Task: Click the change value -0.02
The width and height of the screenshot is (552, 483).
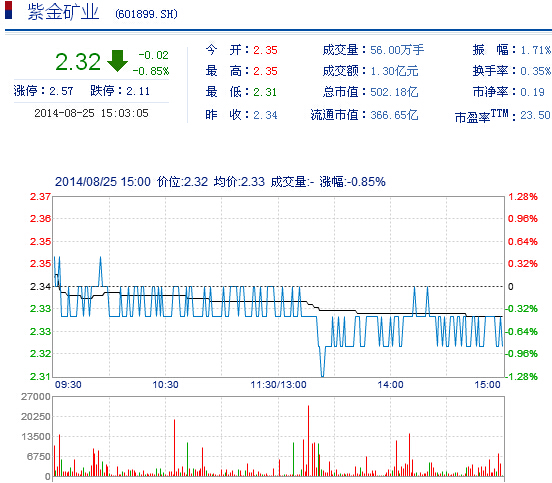Action: coord(153,55)
